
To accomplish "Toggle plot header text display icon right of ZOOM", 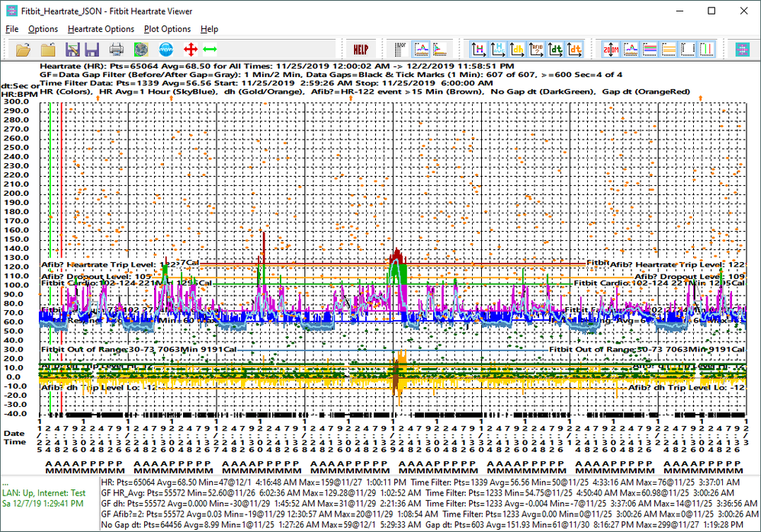I will 631,50.
